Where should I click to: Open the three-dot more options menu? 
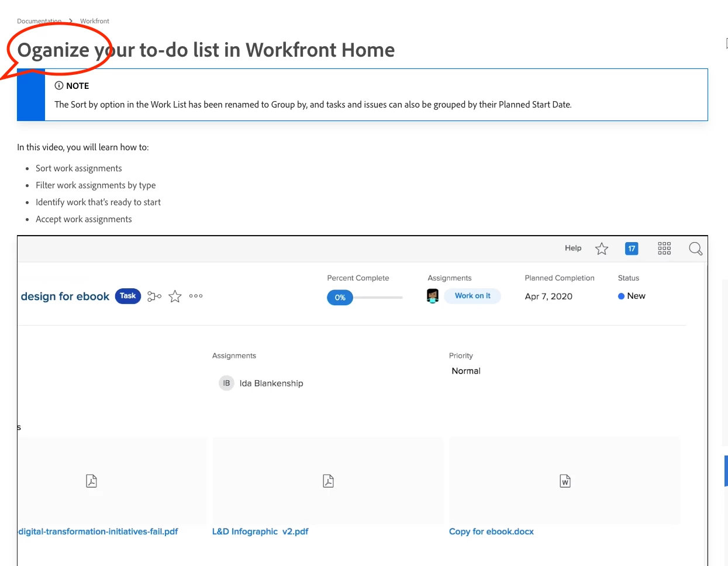click(x=196, y=296)
